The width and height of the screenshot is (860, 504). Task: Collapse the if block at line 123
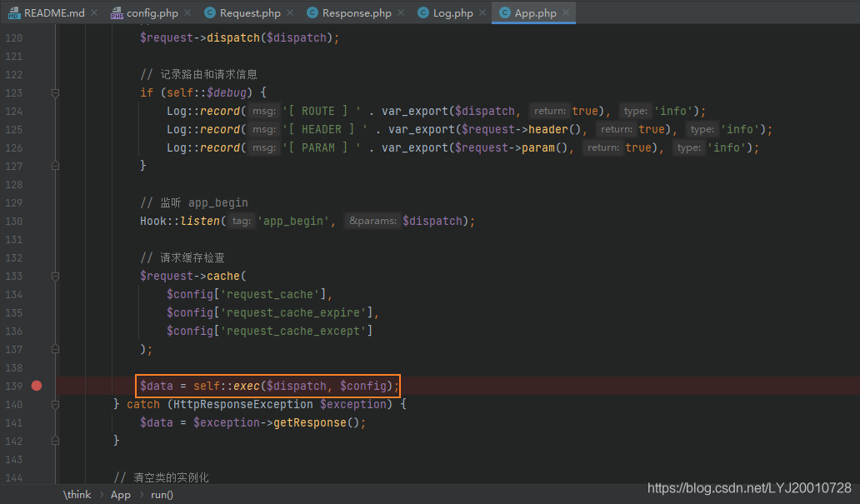pos(55,93)
